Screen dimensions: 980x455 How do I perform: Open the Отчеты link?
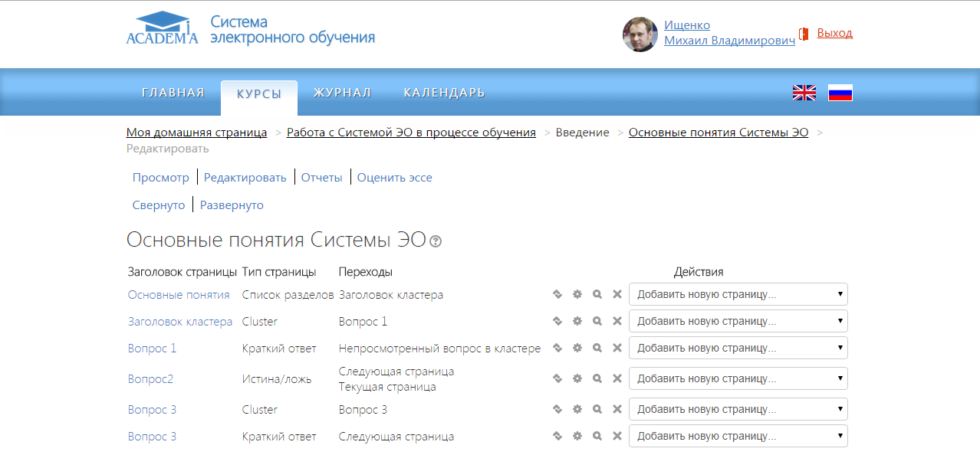321,178
